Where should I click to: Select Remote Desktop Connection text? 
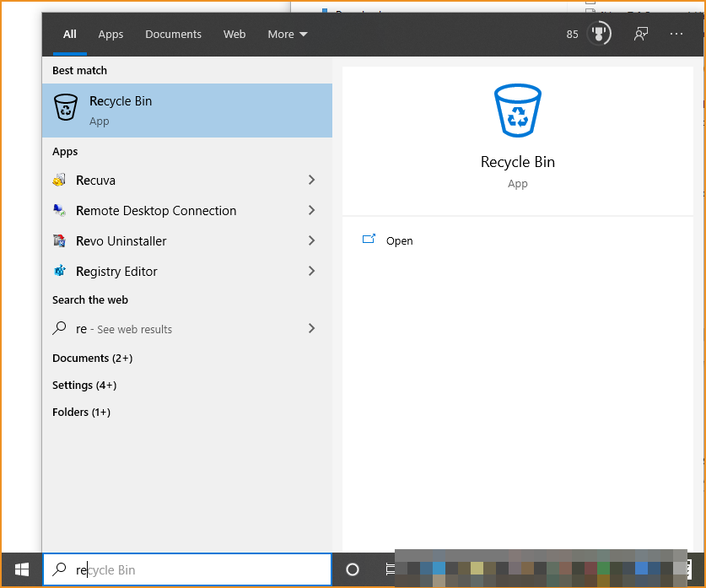tap(156, 211)
